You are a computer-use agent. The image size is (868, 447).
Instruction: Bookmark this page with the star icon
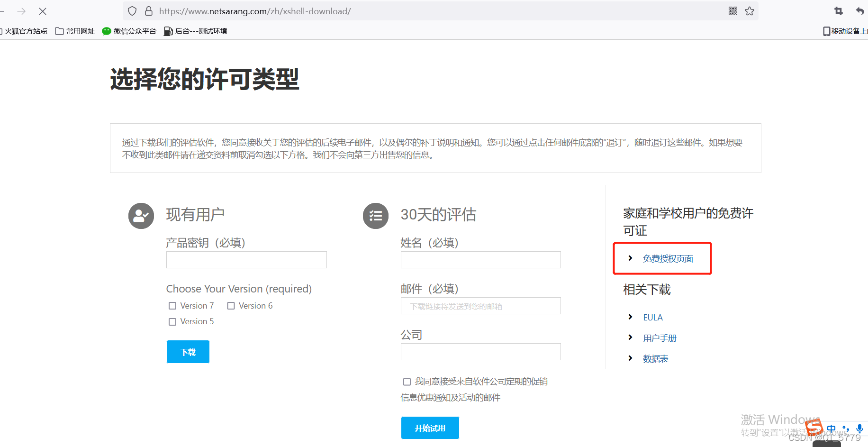pos(750,11)
